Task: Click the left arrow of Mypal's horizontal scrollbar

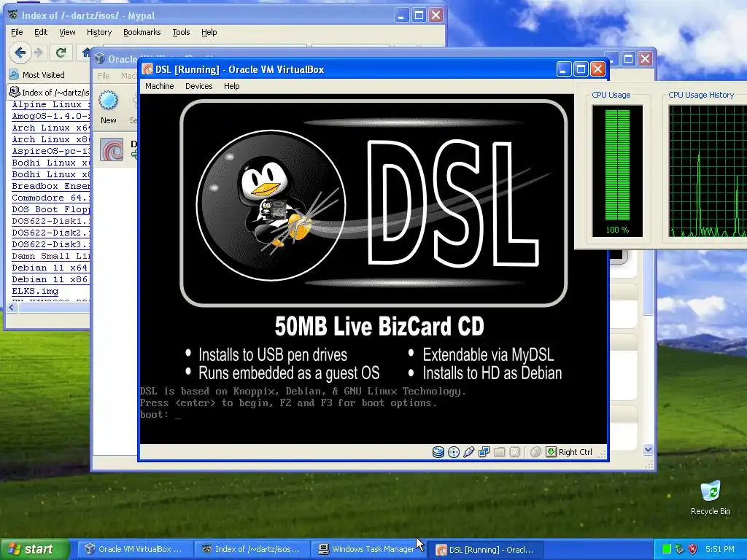Action: pos(12,308)
